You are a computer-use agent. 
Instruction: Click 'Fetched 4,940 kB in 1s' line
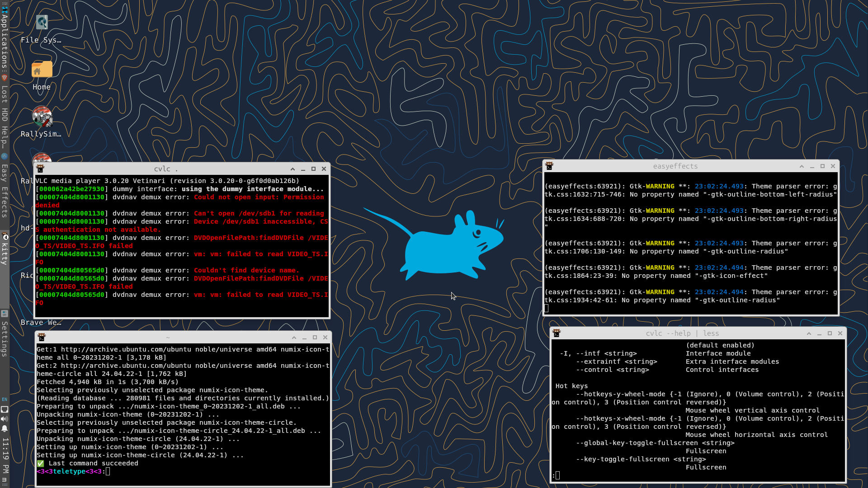point(108,382)
